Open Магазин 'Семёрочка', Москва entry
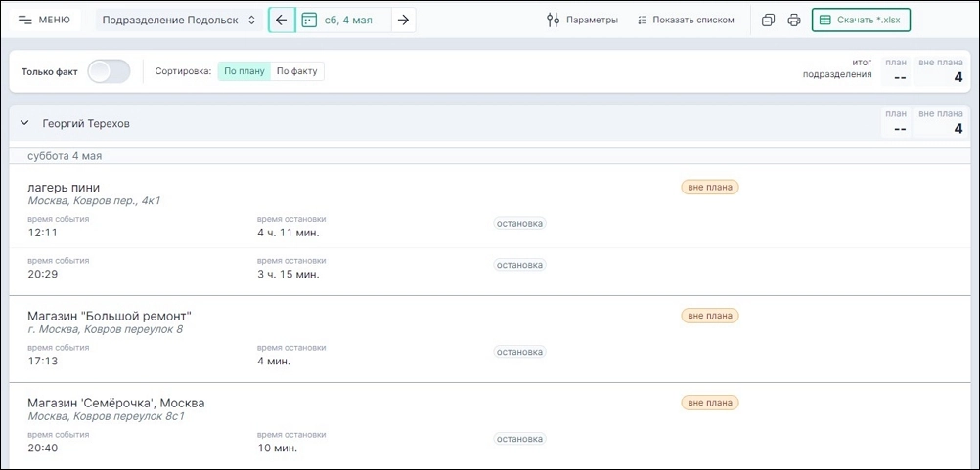The height and width of the screenshot is (470, 980). pos(115,403)
